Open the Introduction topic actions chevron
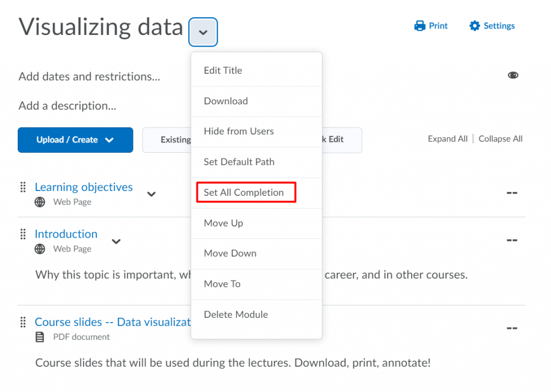The image size is (551, 392). coord(116,242)
